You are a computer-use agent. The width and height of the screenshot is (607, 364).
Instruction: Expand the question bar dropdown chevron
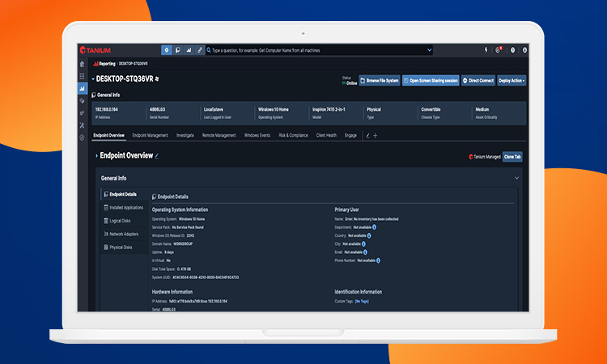pos(429,50)
